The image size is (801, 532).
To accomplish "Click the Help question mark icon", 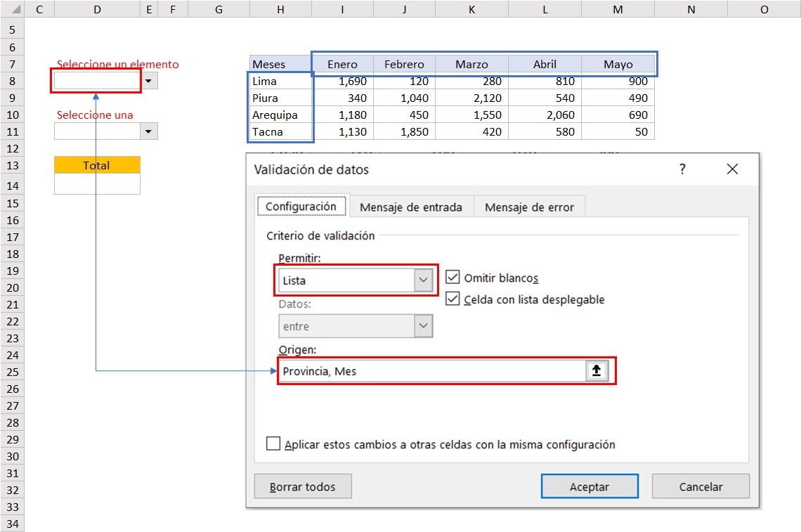I will (682, 169).
